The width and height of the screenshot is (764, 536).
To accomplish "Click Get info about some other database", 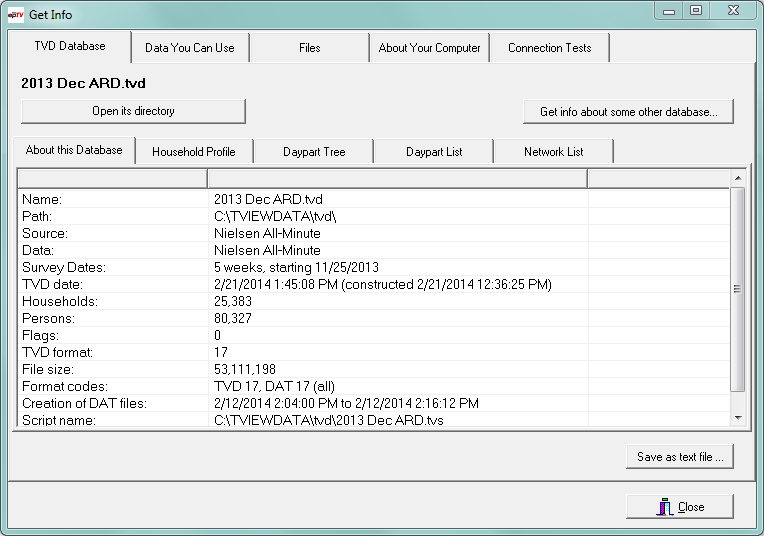I will (629, 112).
